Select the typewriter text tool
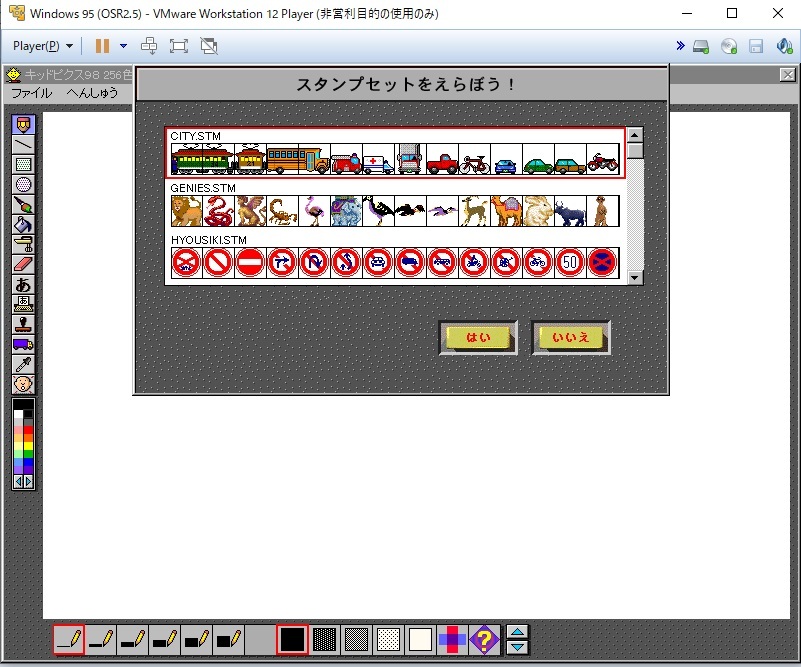Screen dimensions: 801x667 tap(23, 304)
